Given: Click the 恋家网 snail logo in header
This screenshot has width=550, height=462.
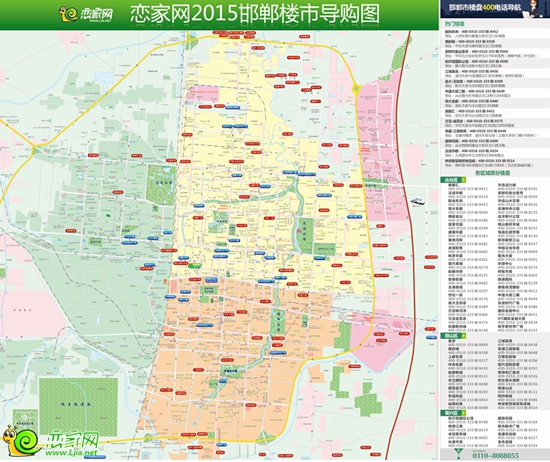Looking at the screenshot, I should coord(86,14).
